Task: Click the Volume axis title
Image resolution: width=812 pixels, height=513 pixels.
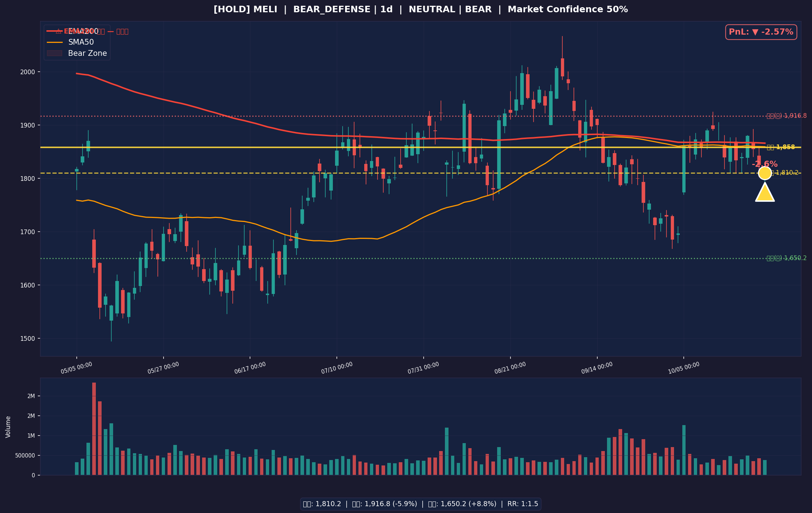Action: 8,427
